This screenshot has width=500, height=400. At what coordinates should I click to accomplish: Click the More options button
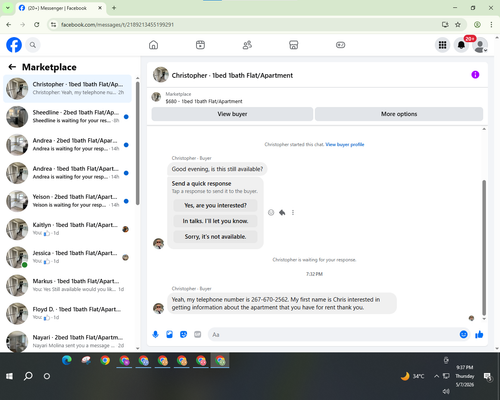click(x=399, y=114)
